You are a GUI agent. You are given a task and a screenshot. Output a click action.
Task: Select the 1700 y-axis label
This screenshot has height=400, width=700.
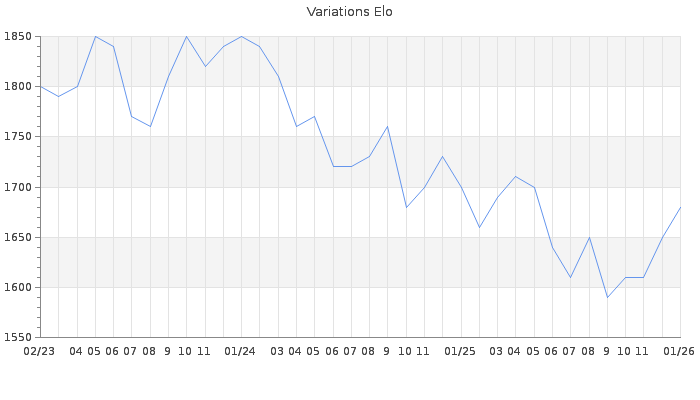[17, 187]
